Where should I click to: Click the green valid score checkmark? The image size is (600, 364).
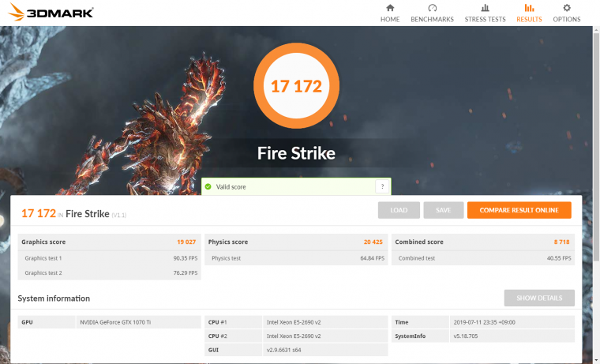click(208, 187)
